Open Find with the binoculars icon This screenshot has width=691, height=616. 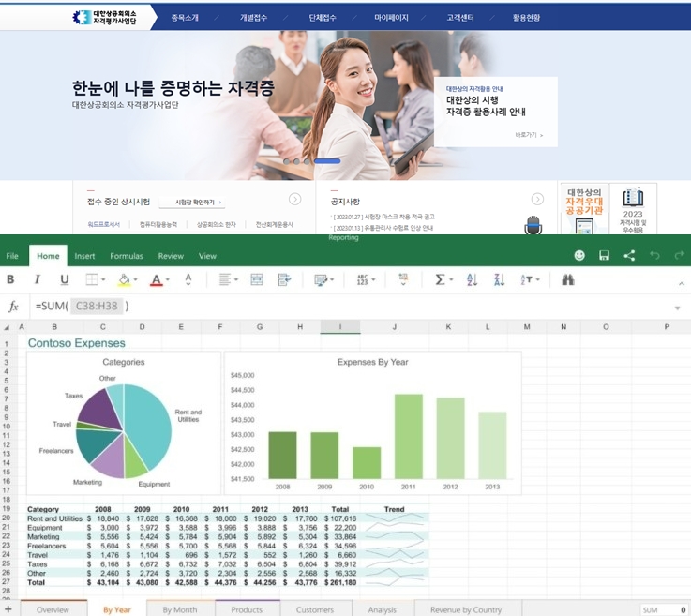(x=567, y=279)
